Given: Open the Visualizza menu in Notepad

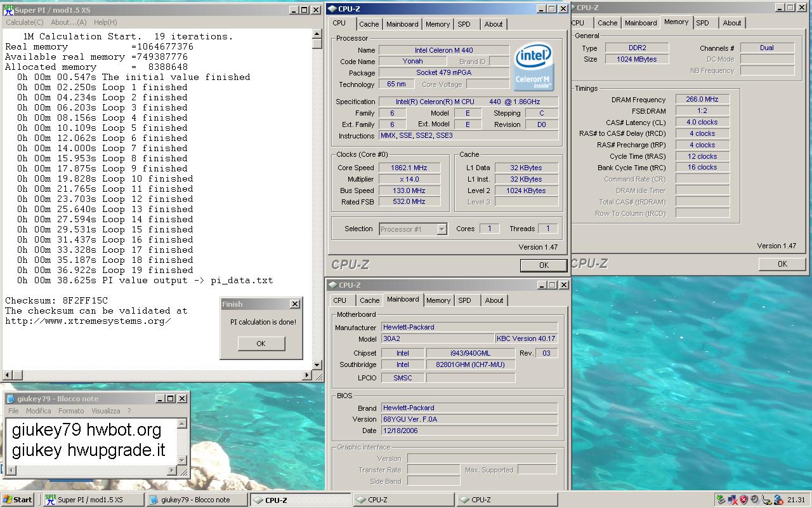Looking at the screenshot, I should (x=105, y=411).
